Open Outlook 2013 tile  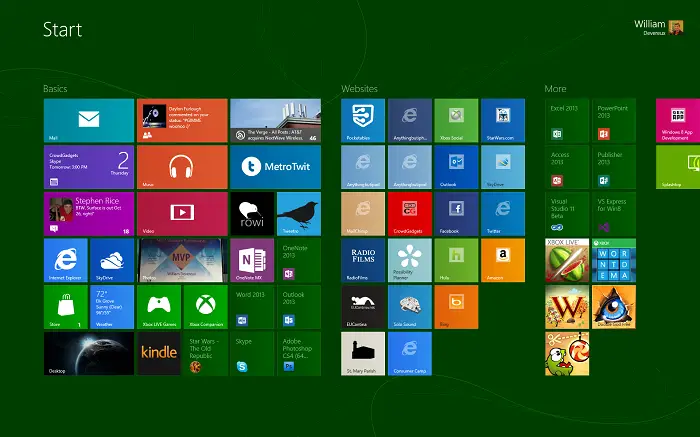point(299,307)
